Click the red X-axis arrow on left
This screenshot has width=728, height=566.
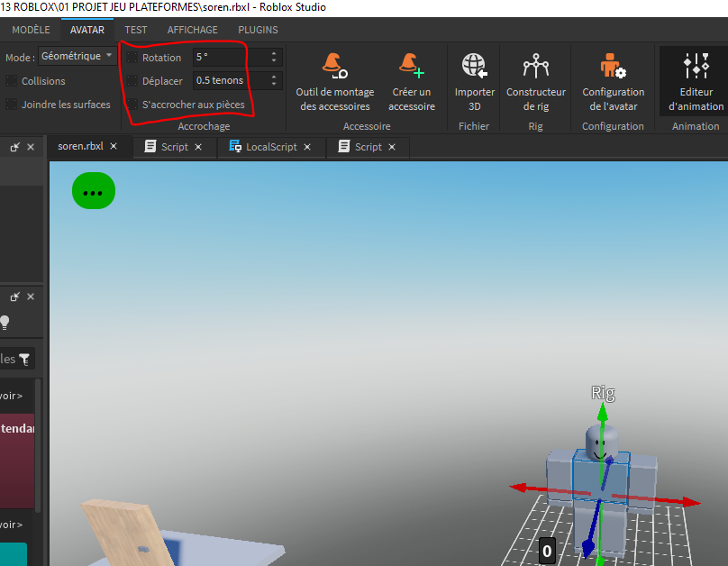[x=518, y=488]
